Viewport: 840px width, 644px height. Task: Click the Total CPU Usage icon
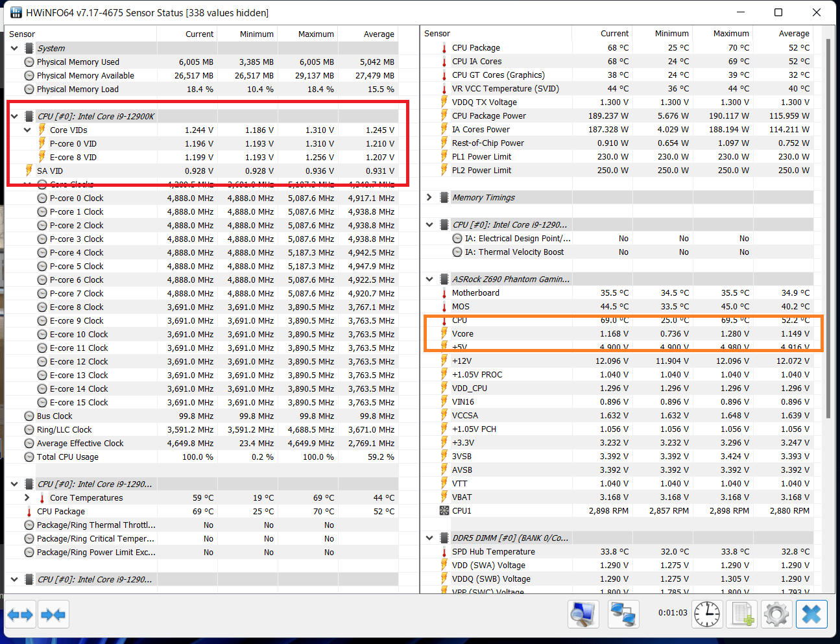click(x=29, y=457)
